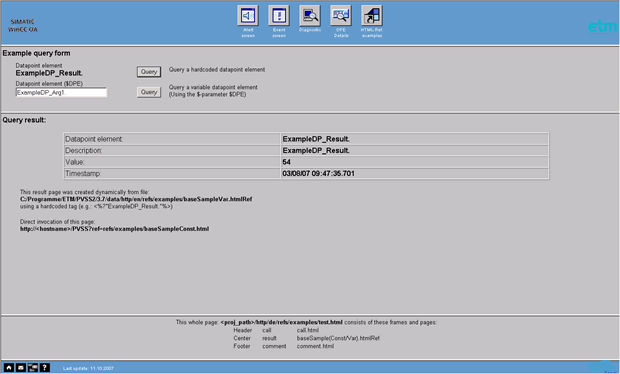Image resolution: width=620 pixels, height=374 pixels.
Task: Click 'baseSample(Const/Var).htmlRef' text
Action: pos(338,338)
